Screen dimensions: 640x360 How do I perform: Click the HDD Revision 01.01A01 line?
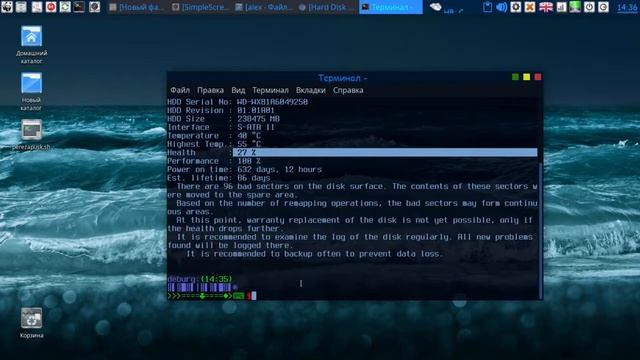(x=221, y=110)
